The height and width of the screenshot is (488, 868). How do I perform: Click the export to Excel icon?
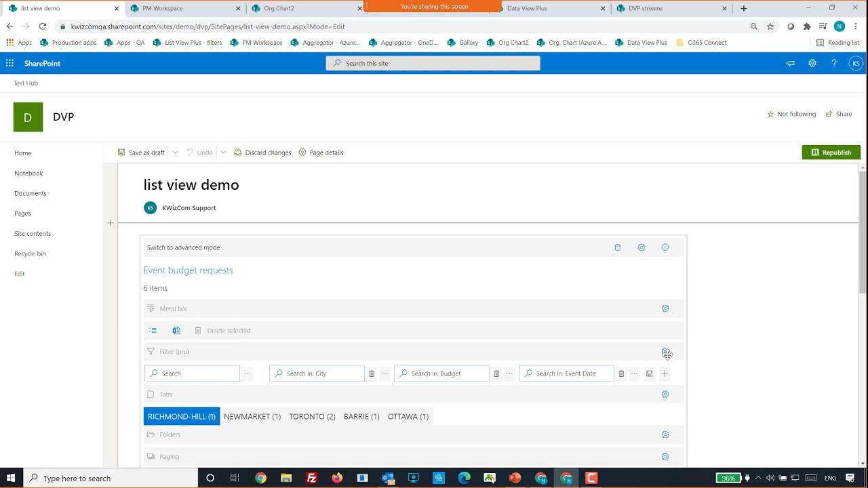pyautogui.click(x=176, y=331)
